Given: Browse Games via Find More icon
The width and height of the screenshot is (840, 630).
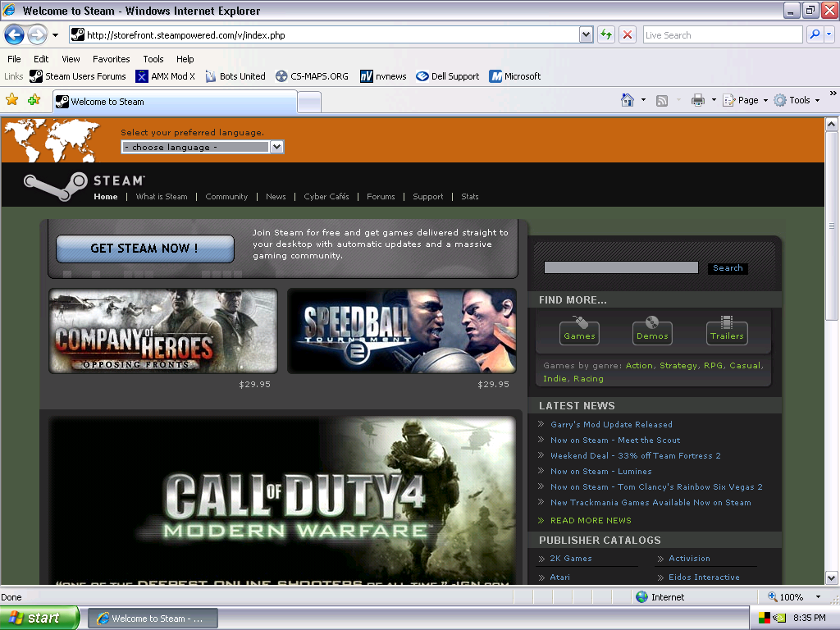Looking at the screenshot, I should click(x=579, y=330).
